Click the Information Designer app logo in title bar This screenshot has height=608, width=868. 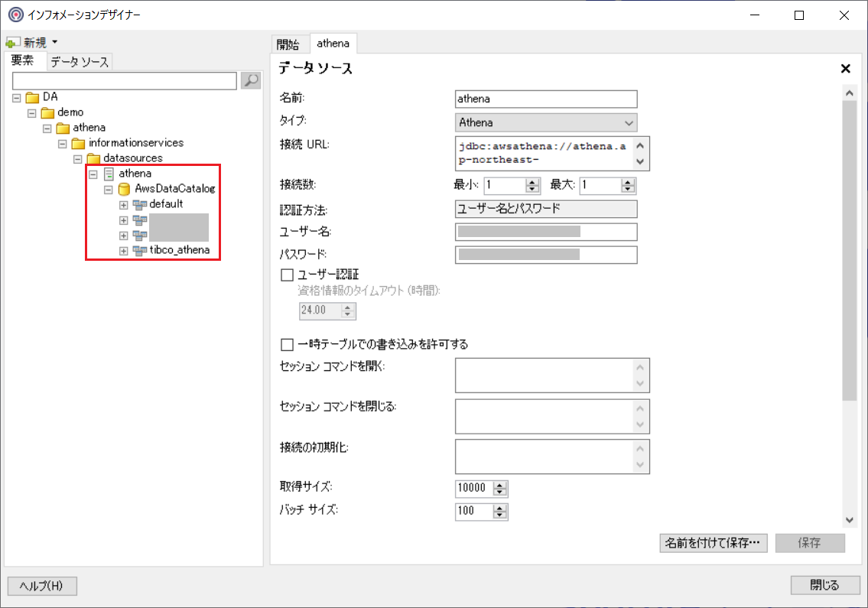[16, 15]
